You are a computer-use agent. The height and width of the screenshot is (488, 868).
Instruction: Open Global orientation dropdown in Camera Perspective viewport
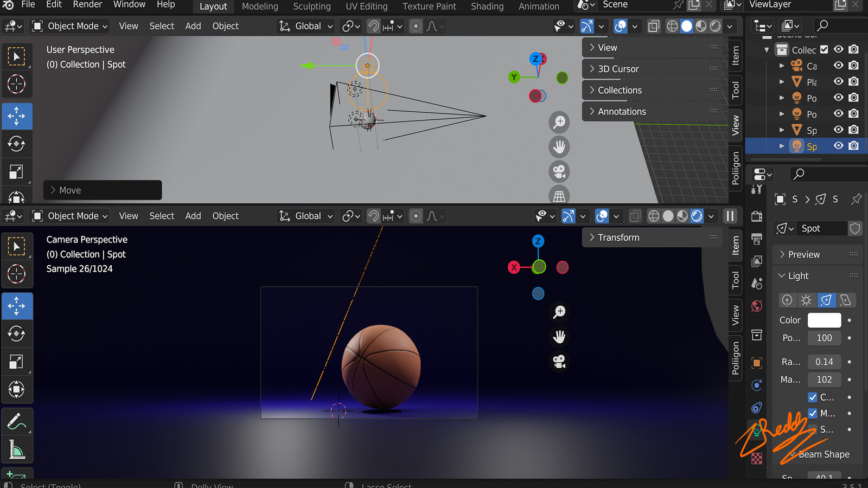306,216
